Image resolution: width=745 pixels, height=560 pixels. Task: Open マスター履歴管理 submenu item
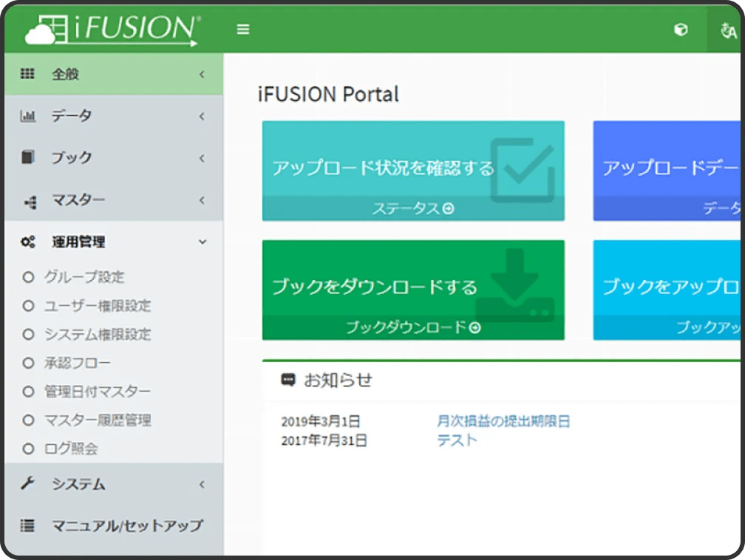click(98, 420)
